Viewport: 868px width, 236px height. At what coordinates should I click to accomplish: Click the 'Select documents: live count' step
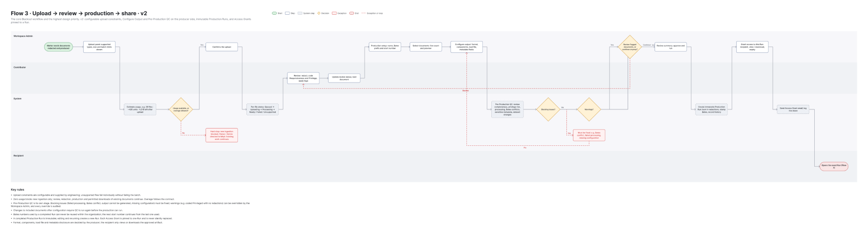426,47
